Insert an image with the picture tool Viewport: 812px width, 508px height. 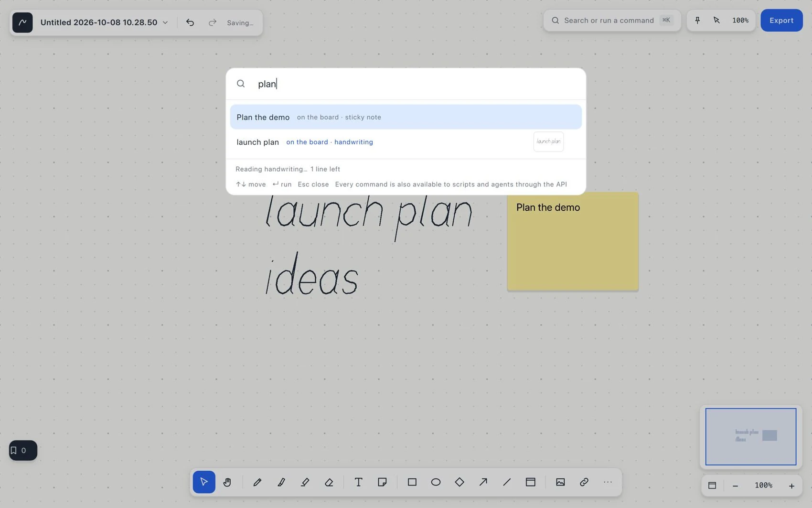[x=560, y=482]
